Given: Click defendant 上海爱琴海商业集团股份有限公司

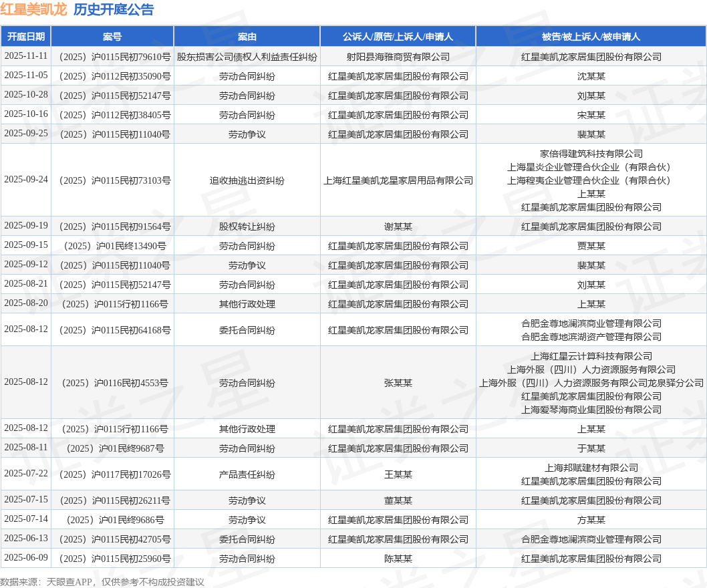Looking at the screenshot, I should [591, 410].
